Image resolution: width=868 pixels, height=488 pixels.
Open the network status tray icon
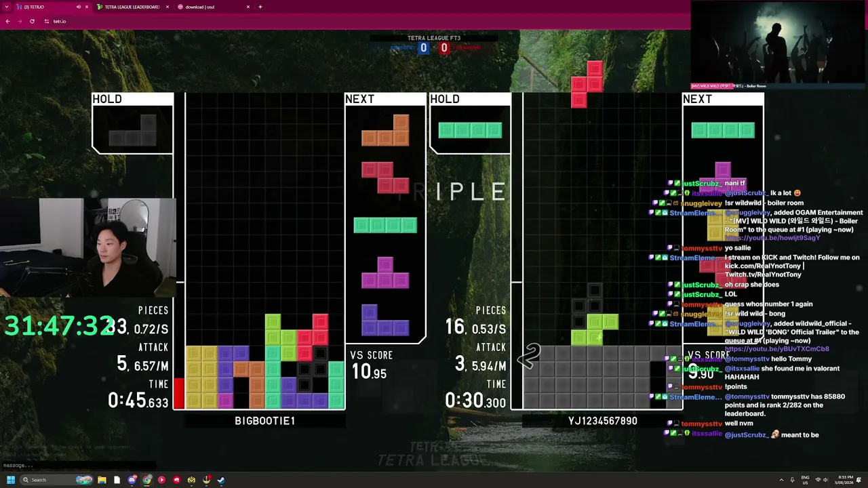(818, 480)
